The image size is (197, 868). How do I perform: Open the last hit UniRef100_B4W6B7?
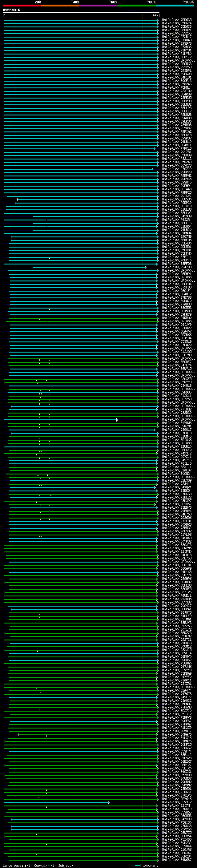(x=176, y=860)
